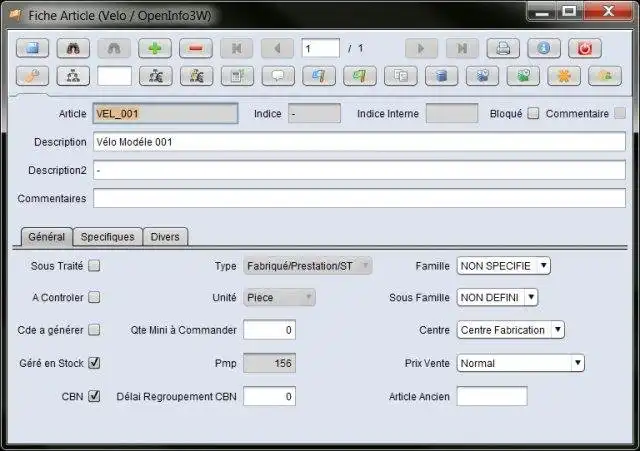Go to the previous record arrow

point(278,48)
